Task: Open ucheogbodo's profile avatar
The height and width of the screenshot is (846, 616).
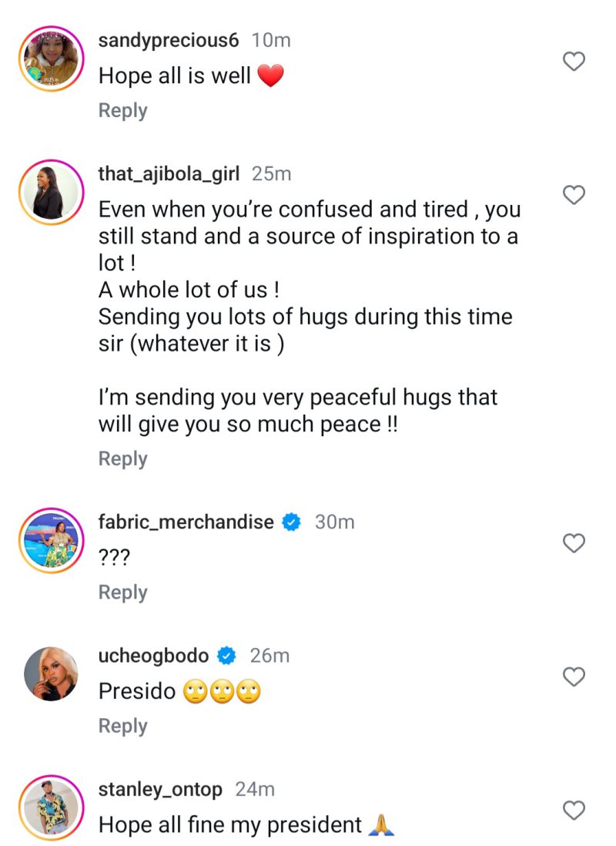Action: coord(51,674)
